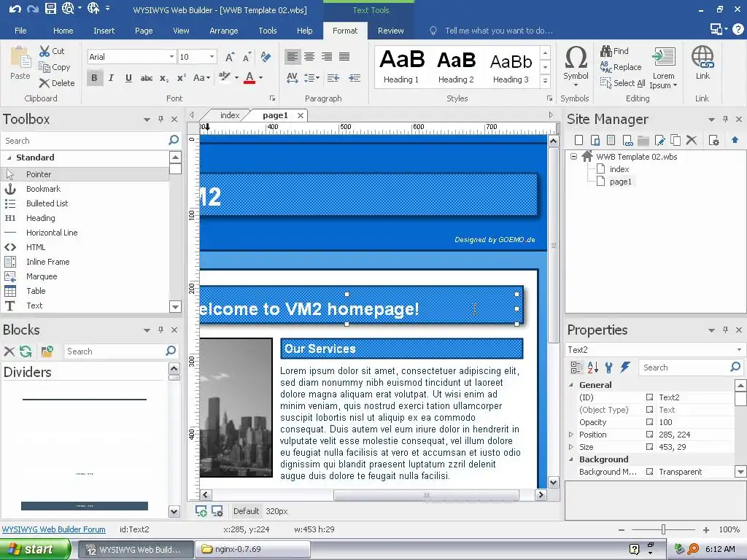The width and height of the screenshot is (747, 560).
Task: Apply the Heading 1 style
Action: click(x=402, y=66)
